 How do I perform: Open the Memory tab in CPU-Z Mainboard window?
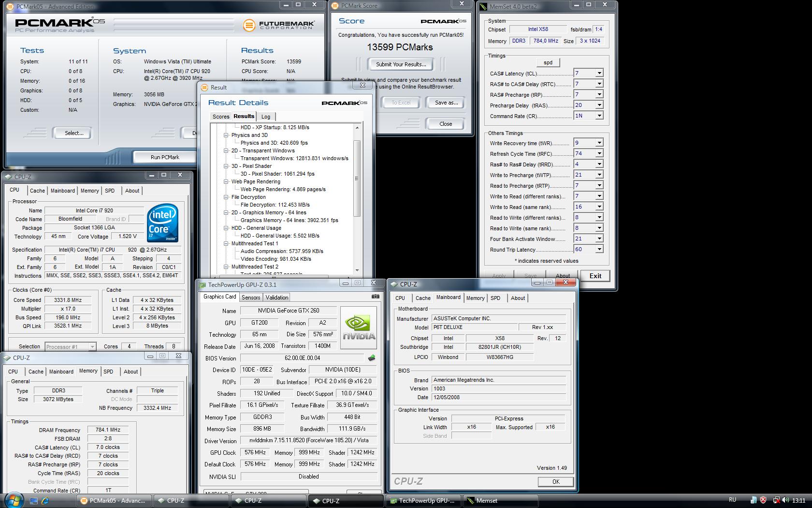click(475, 298)
